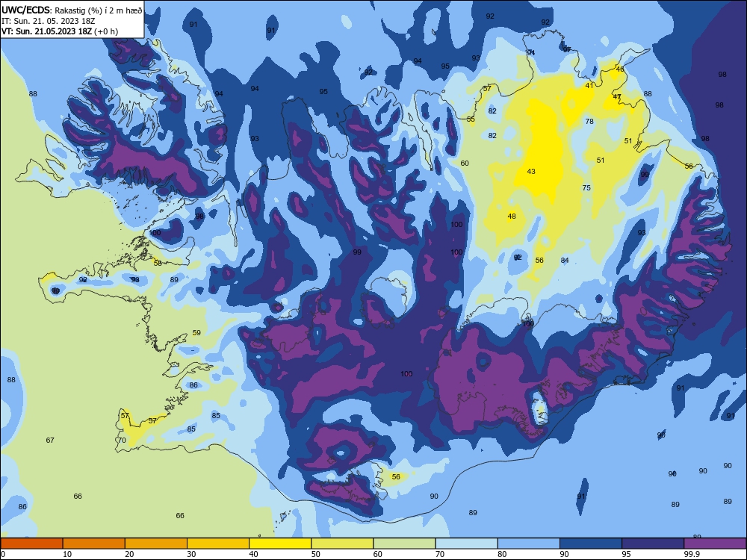The image size is (747, 560).
Task: Click the 70 humidity value on the southwest peninsula
Action: pos(122,441)
